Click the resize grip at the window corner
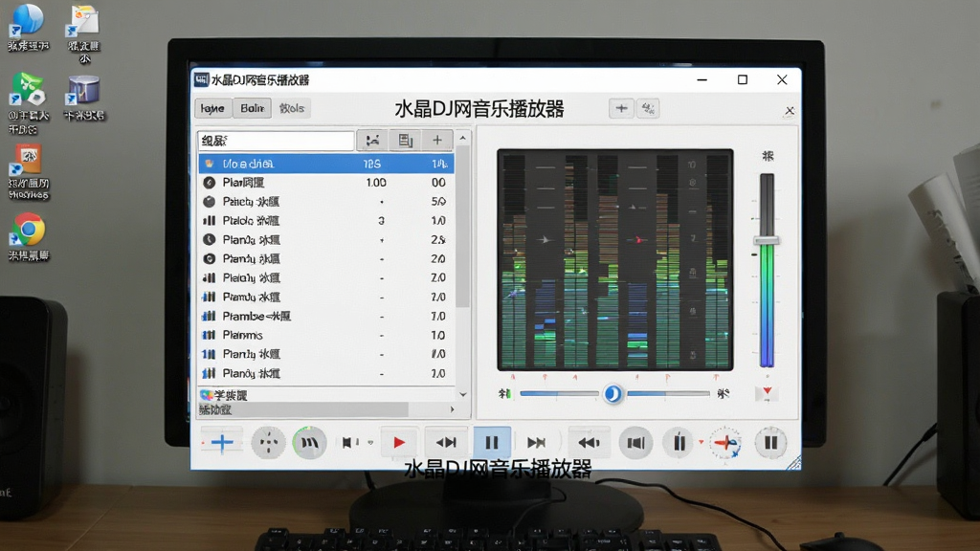Screen dimensions: 980x551 [x=793, y=463]
